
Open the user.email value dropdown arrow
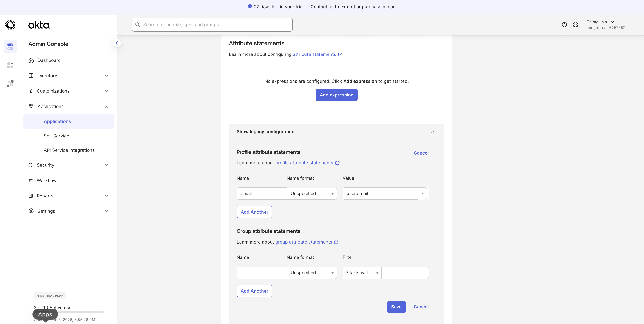[x=422, y=194]
